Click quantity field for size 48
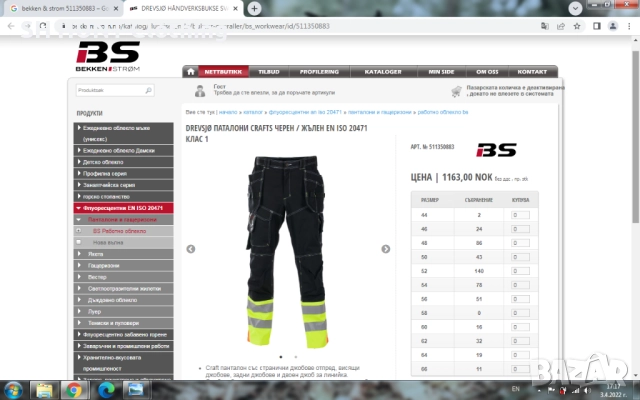Viewport: 640px width, 400px height. click(520, 243)
